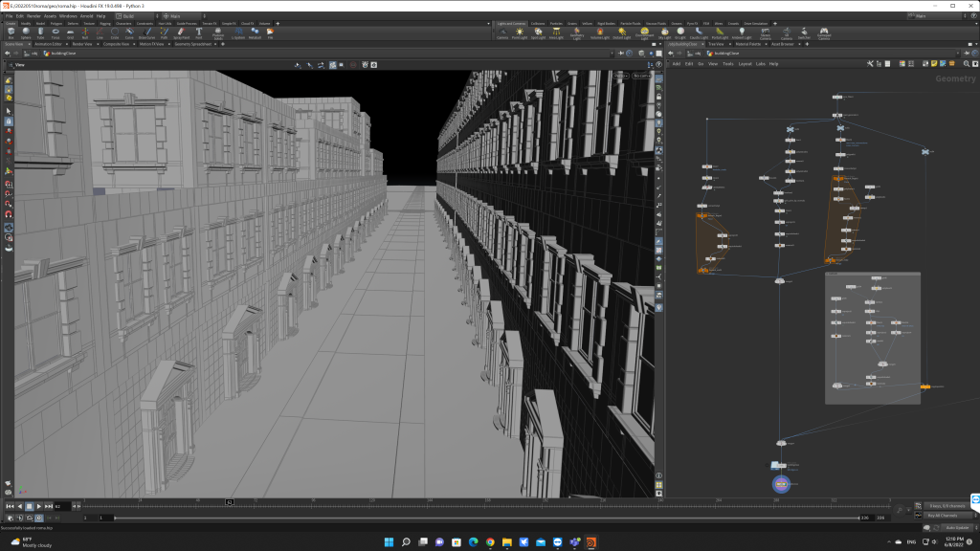Switch to the Geometry Spreadsheet tab

click(x=194, y=44)
